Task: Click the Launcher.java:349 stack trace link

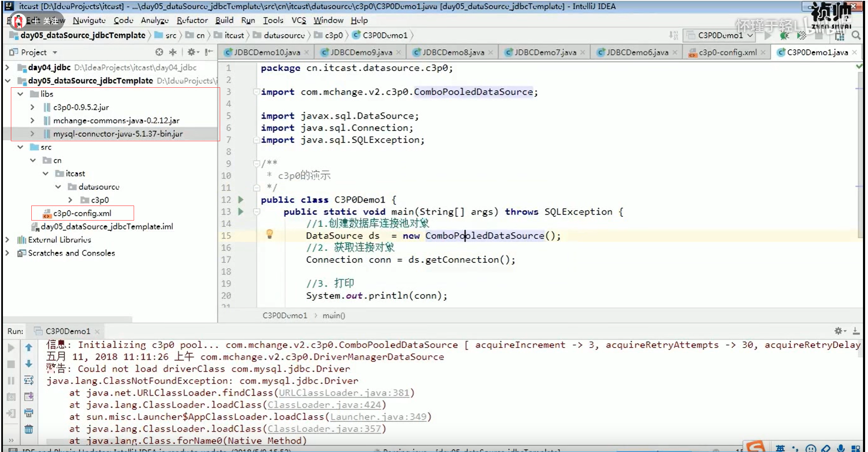Action: point(378,416)
